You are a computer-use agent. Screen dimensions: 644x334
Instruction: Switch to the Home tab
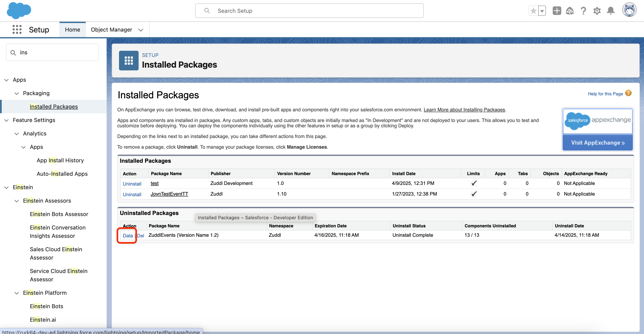73,29
